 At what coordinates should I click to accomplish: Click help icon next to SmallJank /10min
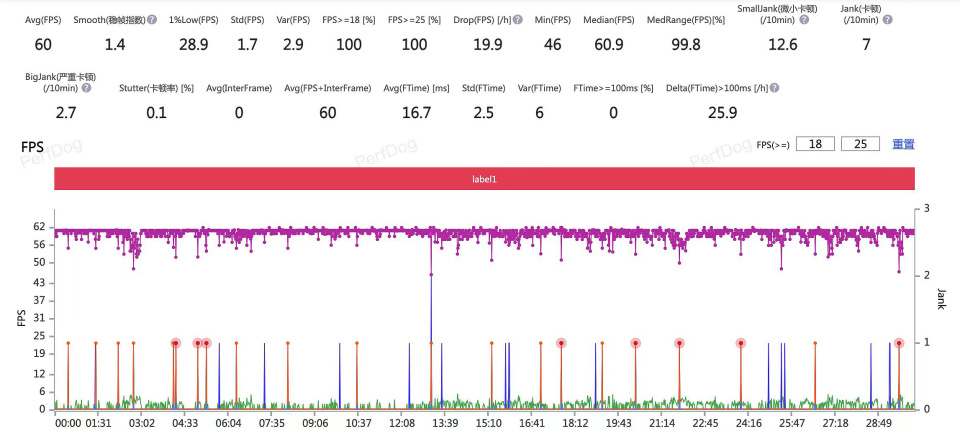point(804,20)
